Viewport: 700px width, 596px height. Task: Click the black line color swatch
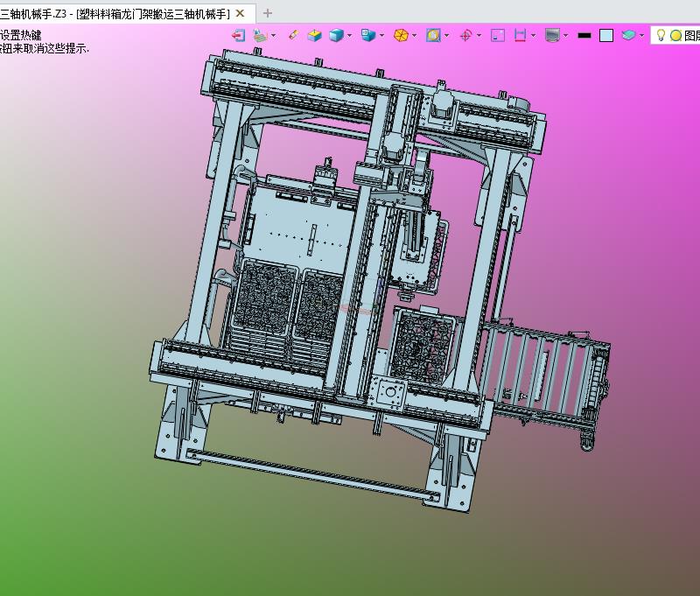click(584, 35)
